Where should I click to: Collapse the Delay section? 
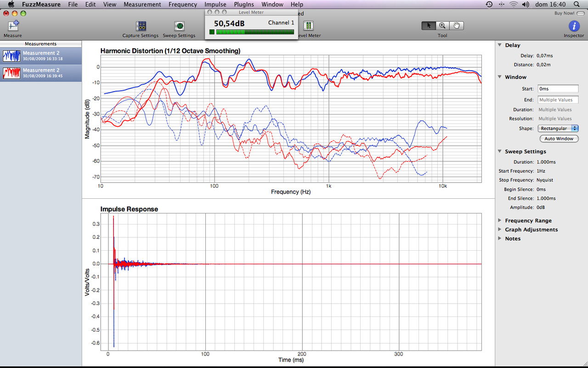click(x=500, y=45)
